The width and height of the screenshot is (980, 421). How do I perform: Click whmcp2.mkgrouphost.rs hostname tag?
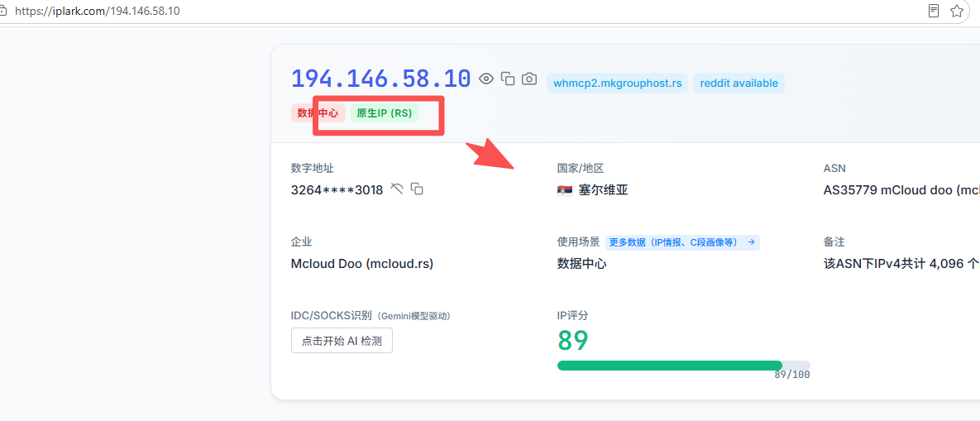pos(618,83)
